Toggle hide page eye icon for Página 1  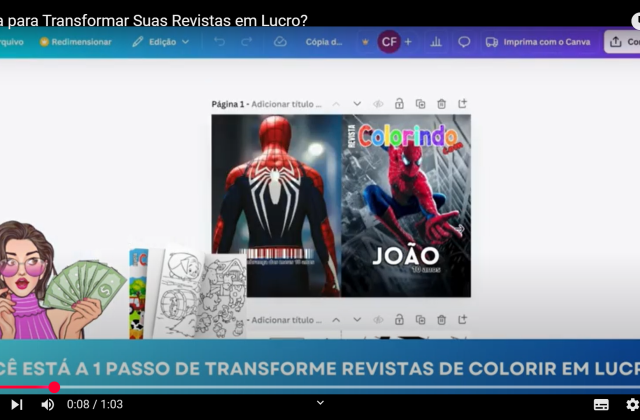(x=378, y=104)
